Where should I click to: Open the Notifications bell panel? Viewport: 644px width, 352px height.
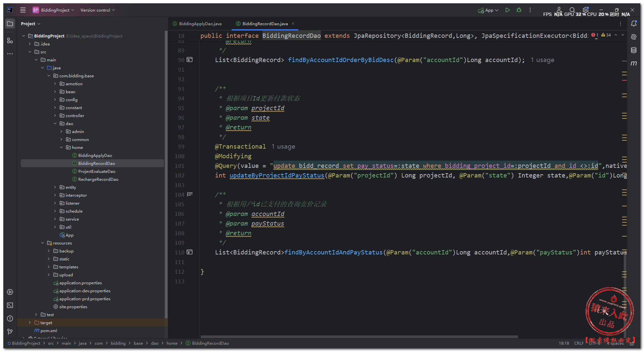point(634,24)
